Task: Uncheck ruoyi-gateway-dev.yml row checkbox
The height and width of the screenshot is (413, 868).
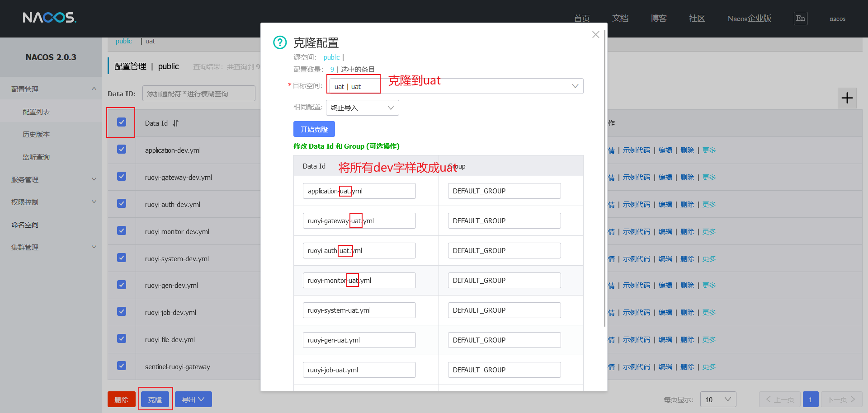Action: tap(122, 176)
